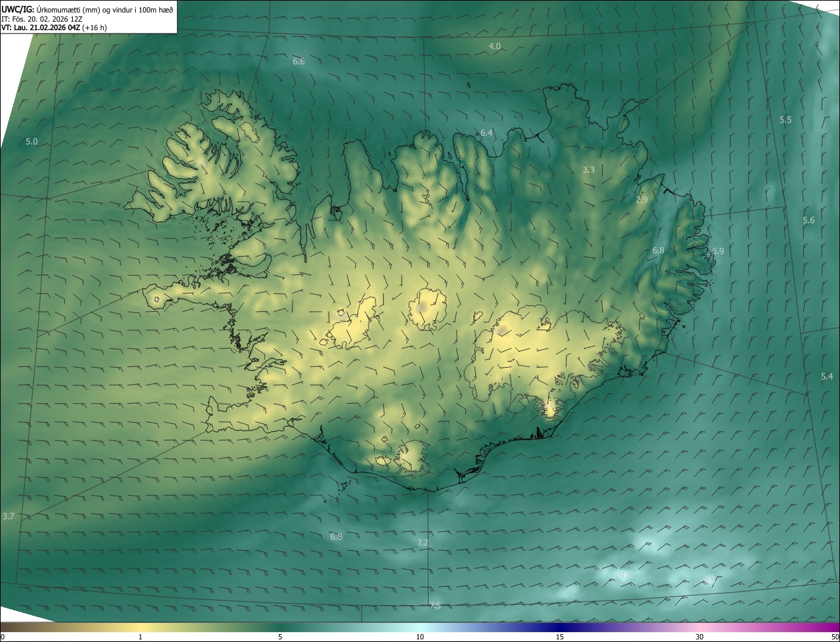Click the 'VT: Lau. 21.02.2026 04Z (+16 h)' line
This screenshot has height=642, width=840.
click(54, 28)
